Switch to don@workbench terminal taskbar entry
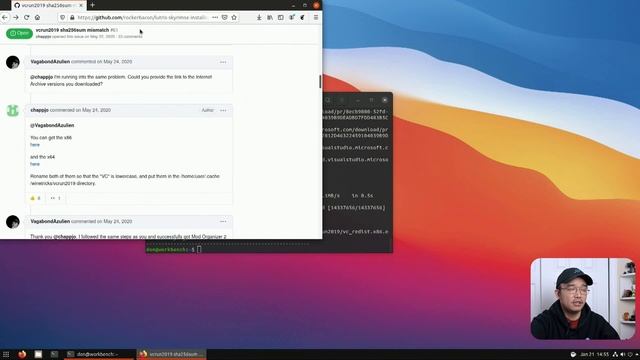 [99, 354]
